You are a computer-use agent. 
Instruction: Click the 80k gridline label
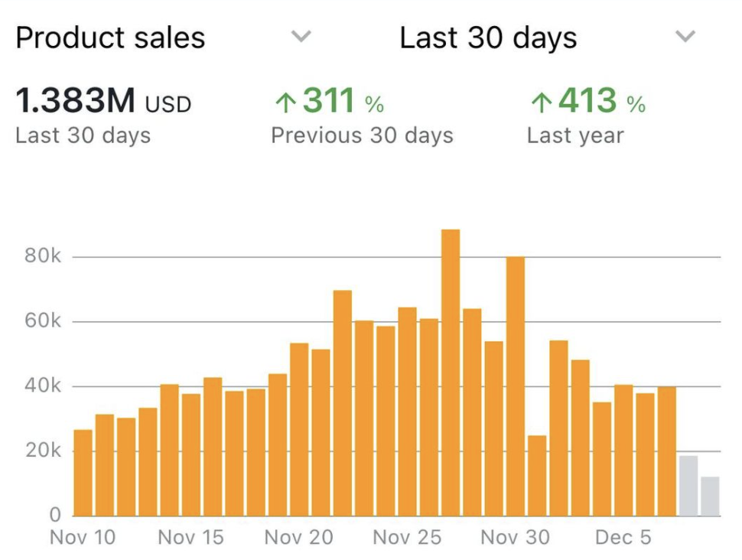click(x=43, y=256)
